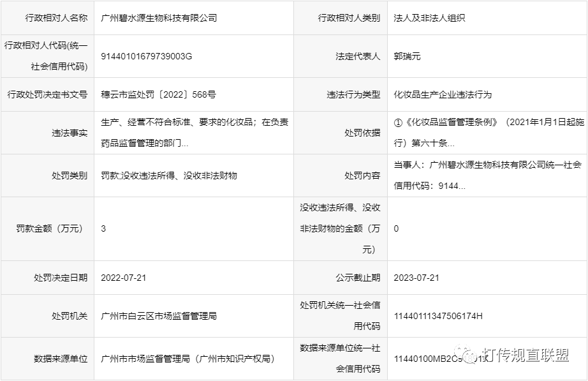Select company name 广州碧水源生物科技有限公司 in the name row
588x381 pixels.
[159, 18]
